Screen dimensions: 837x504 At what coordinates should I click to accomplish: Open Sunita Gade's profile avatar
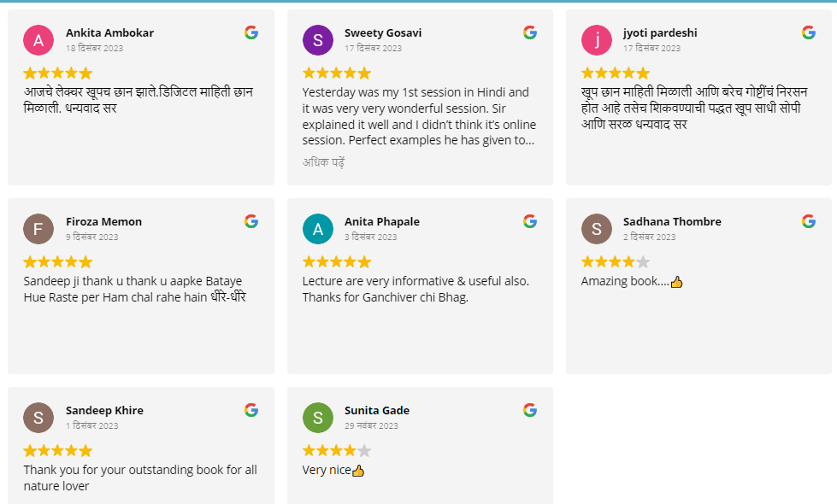(317, 418)
